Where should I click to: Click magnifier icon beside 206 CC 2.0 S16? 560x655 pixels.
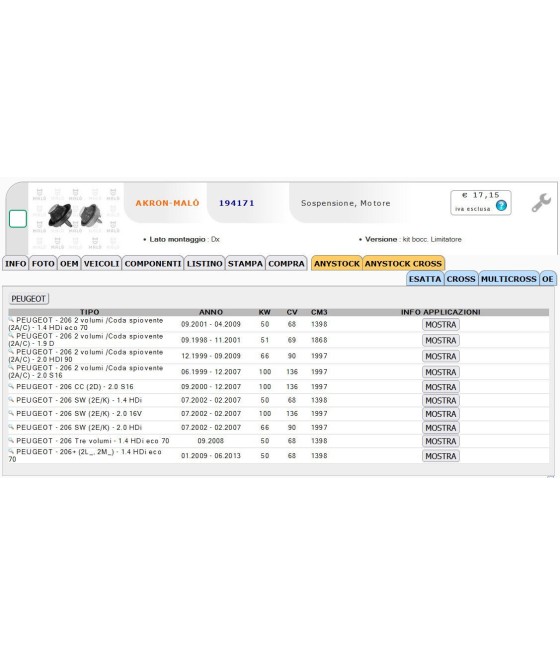click(x=11, y=386)
